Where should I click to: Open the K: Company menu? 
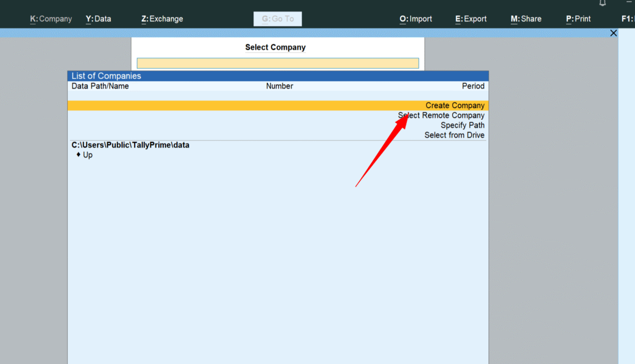51,19
